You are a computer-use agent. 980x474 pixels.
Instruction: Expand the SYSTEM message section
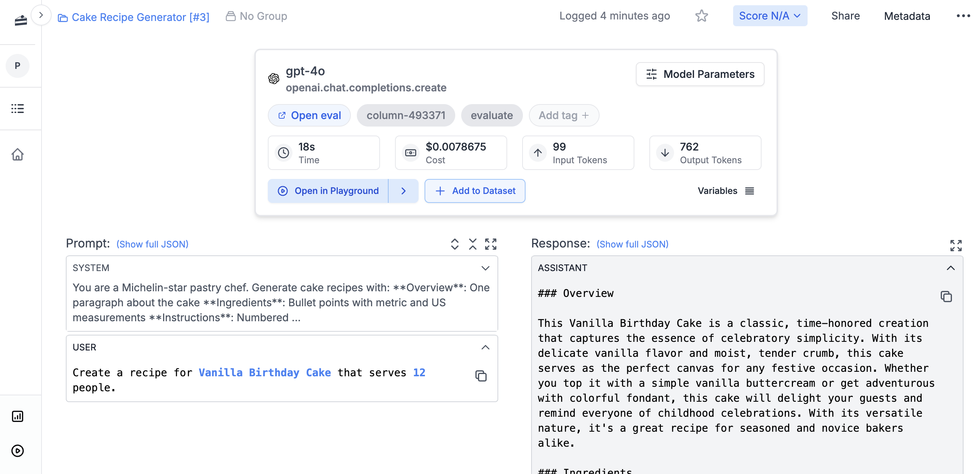click(485, 268)
